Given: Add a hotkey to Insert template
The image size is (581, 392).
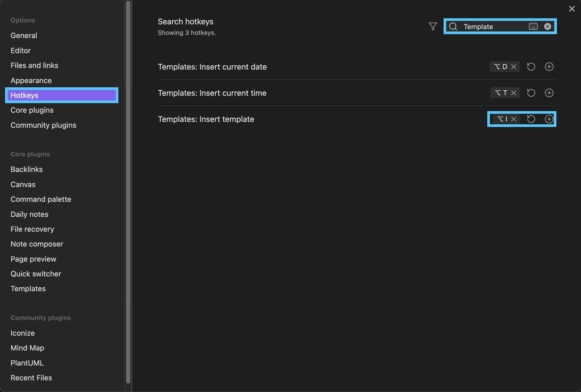Looking at the screenshot, I should point(549,119).
